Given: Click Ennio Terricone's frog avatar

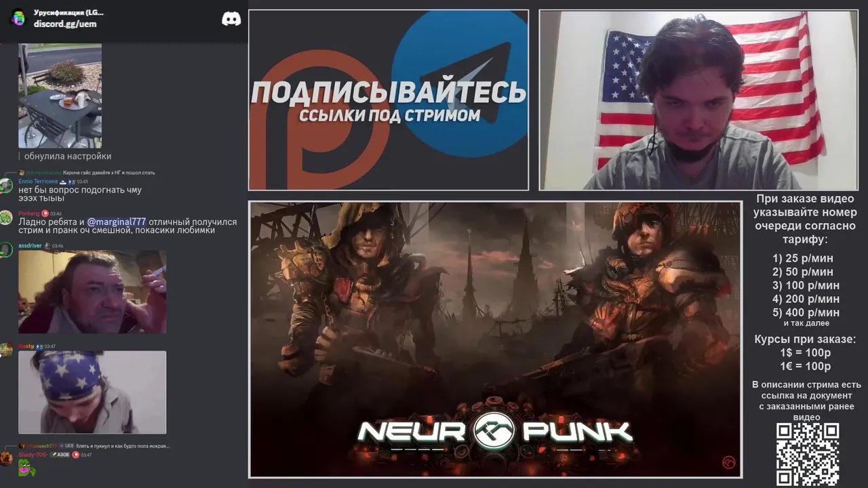Looking at the screenshot, I should pos(6,185).
